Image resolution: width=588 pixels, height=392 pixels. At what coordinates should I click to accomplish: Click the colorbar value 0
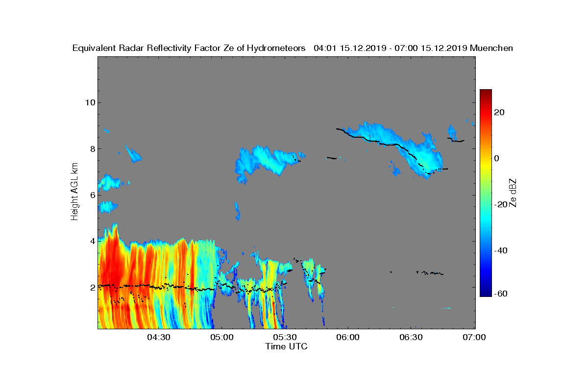pyautogui.click(x=497, y=158)
